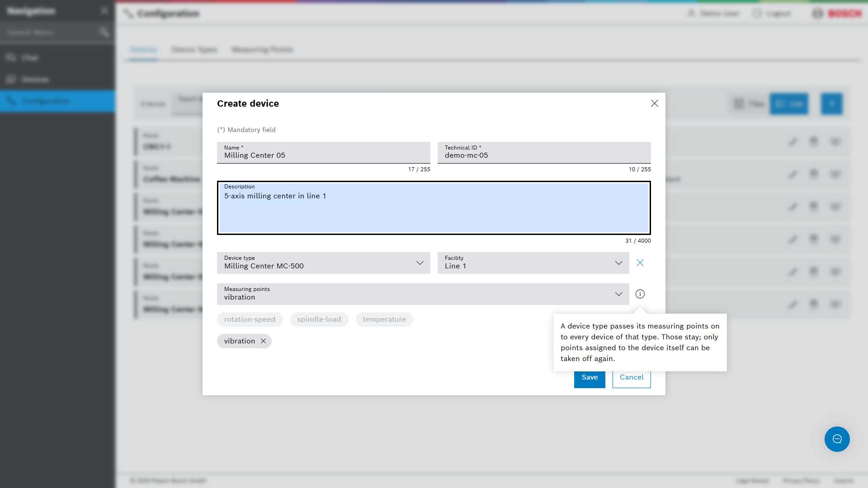
Task: Click the pencil edit icon in the Coffee Machine row
Action: 793,175
